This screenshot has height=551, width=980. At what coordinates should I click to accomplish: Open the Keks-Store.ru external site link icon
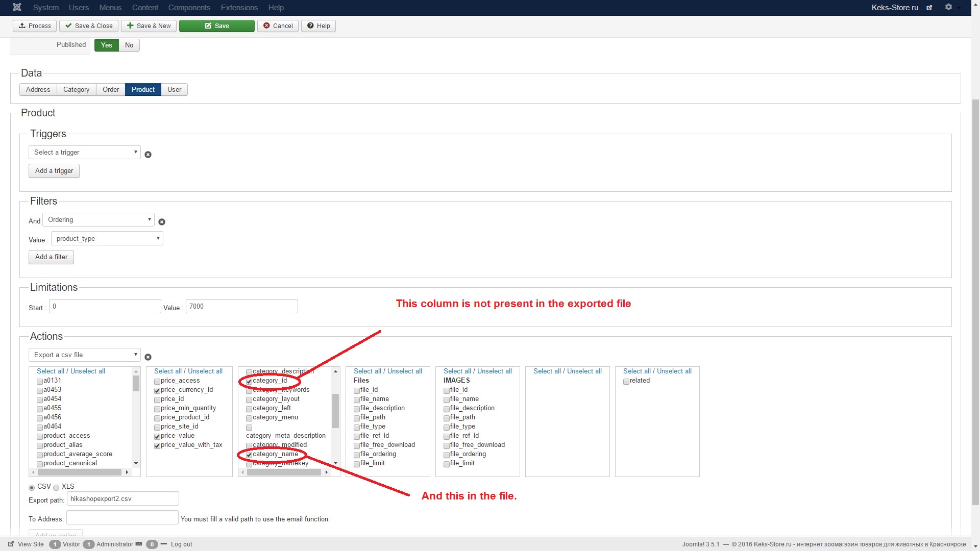click(x=929, y=8)
